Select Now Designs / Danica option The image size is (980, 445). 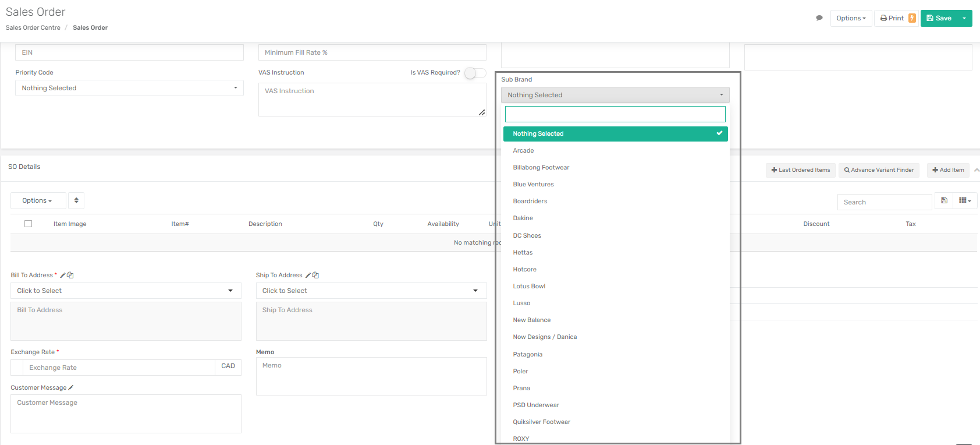coord(545,337)
